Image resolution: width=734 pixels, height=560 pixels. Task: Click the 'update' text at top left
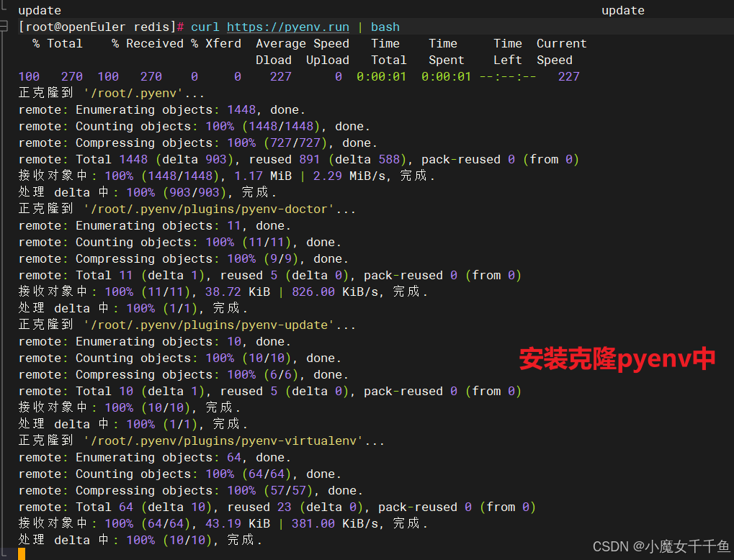pyautogui.click(x=40, y=10)
